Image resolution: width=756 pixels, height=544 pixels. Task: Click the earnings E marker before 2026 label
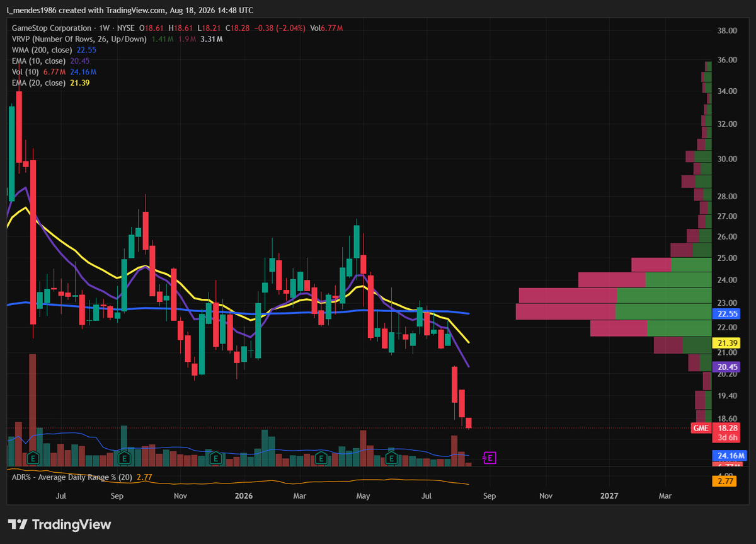(215, 458)
